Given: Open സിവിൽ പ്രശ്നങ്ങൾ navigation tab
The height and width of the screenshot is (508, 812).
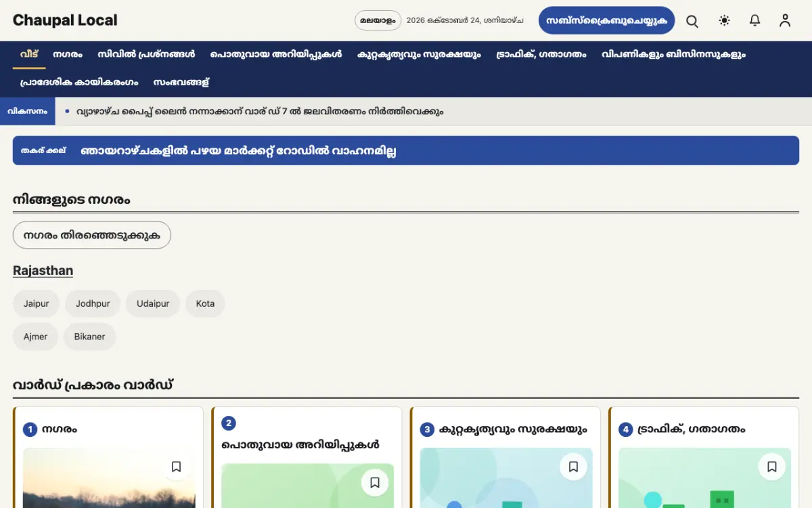Looking at the screenshot, I should pyautogui.click(x=146, y=55).
